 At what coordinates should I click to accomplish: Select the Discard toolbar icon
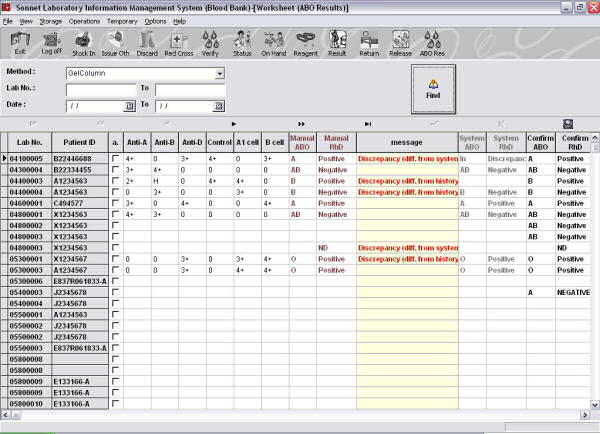click(x=147, y=43)
